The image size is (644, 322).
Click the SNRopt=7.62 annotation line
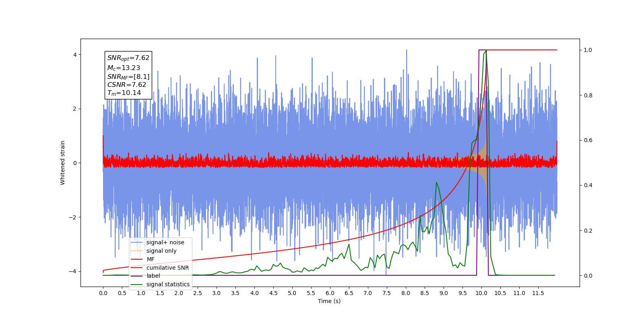pos(128,58)
